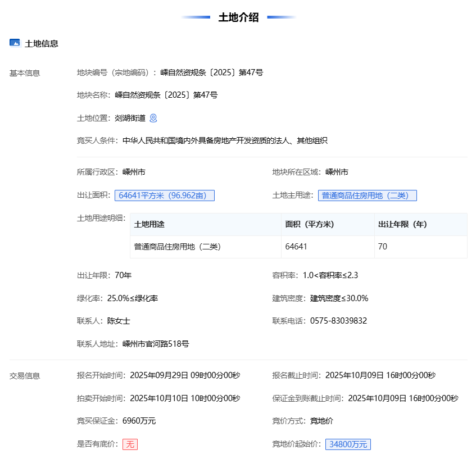Jump to the 基本信息 section label

coord(25,73)
